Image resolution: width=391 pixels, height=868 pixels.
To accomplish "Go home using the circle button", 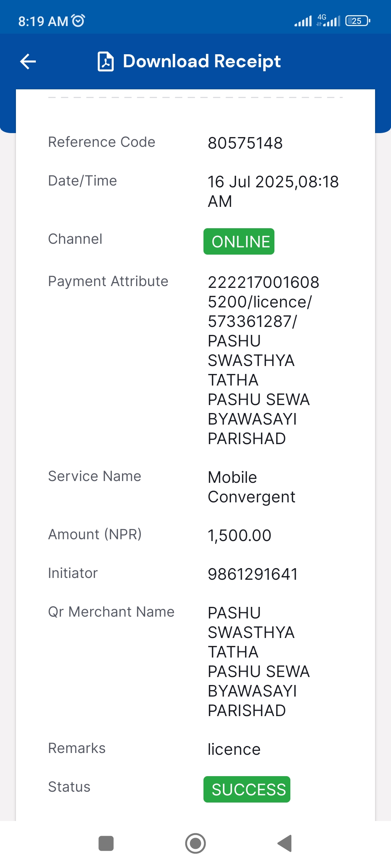I will point(195,843).
